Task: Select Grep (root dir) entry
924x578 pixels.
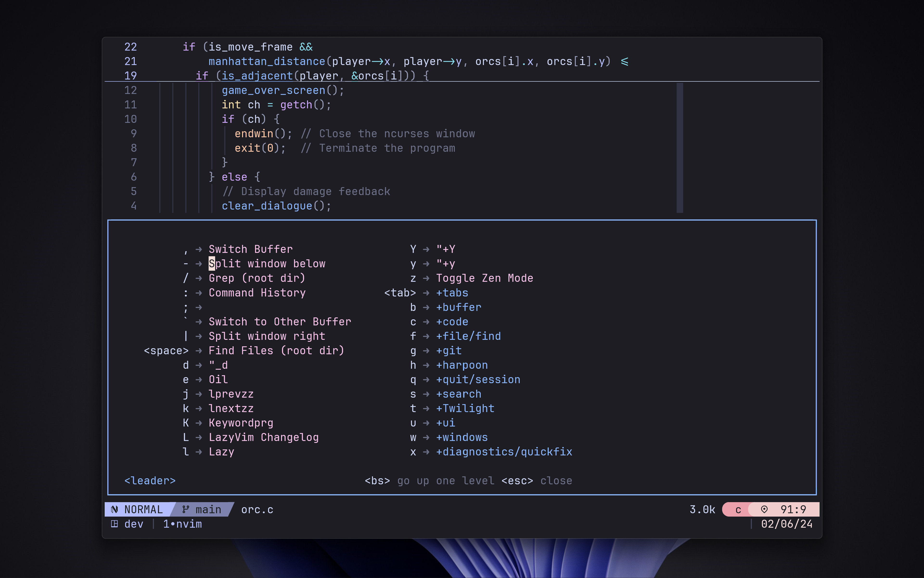Action: [x=257, y=278]
